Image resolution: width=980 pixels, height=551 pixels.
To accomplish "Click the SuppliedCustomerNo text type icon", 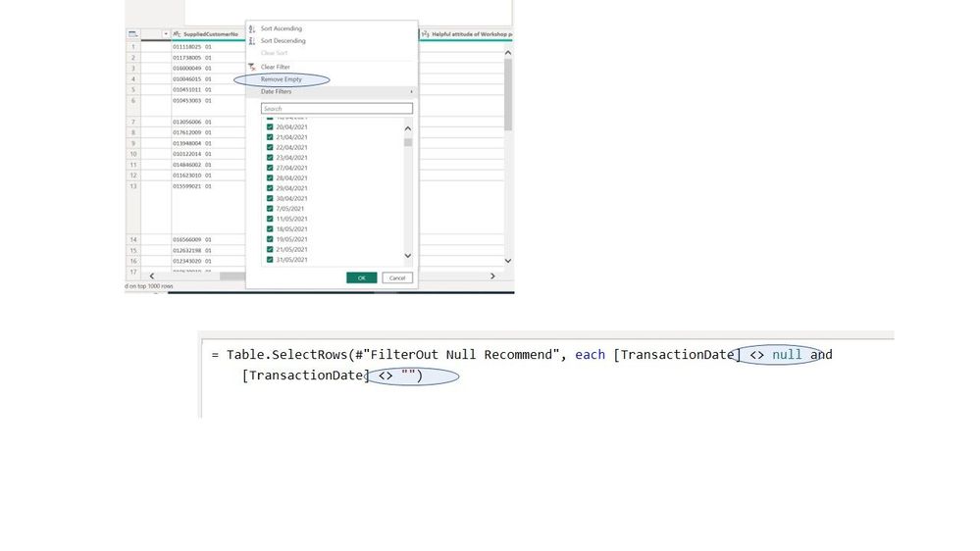I will (177, 34).
